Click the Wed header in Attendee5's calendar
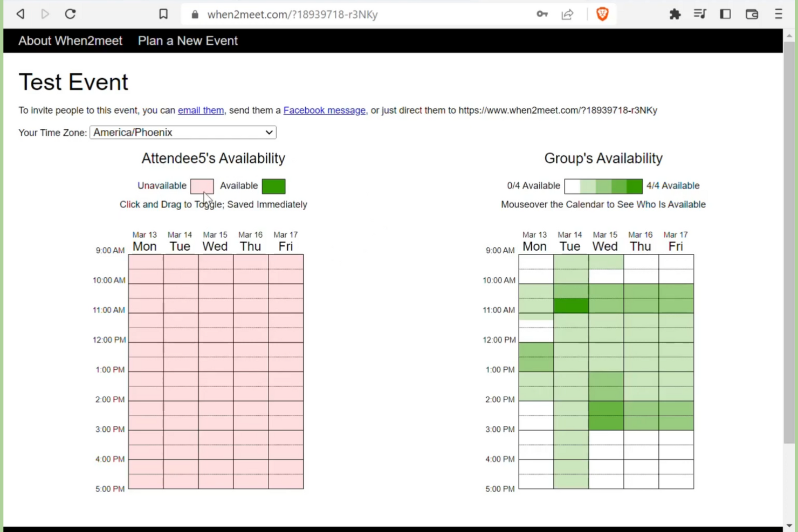Screen dimensions: 798x532 (215, 246)
